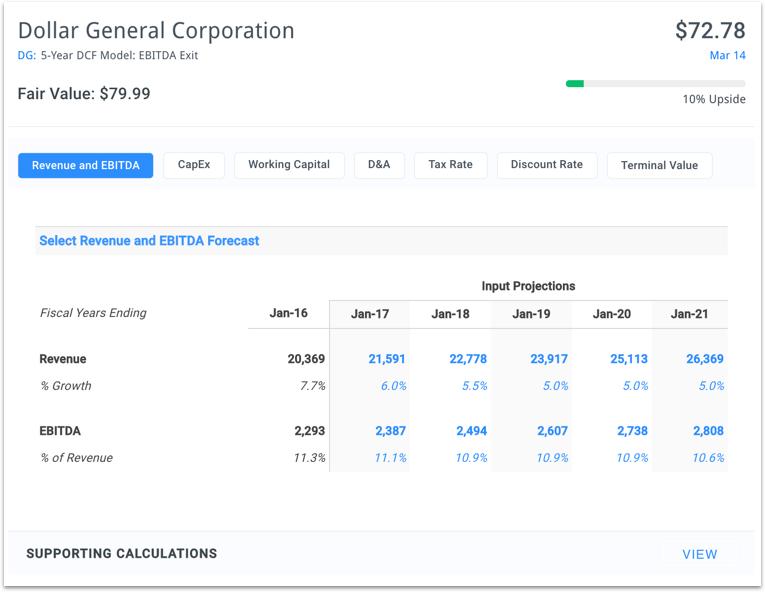Click VIEW for supporting calculations
This screenshot has height=592, width=765.
click(700, 554)
